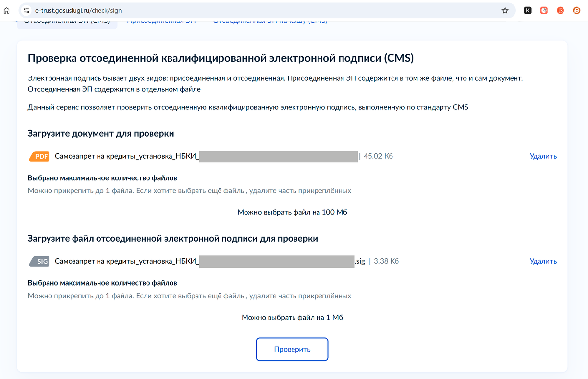Select the PDF file name Самозапрет на кредиты_установка_НБКИ

(x=127, y=156)
